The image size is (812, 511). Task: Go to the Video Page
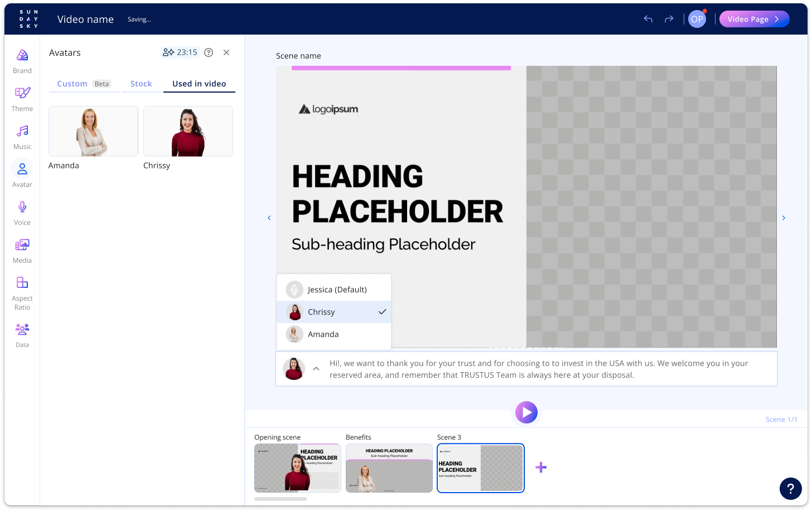(754, 19)
